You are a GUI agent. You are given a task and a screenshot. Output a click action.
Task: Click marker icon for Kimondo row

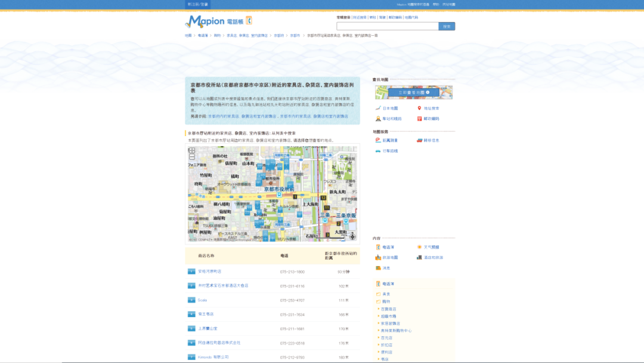pos(191,357)
